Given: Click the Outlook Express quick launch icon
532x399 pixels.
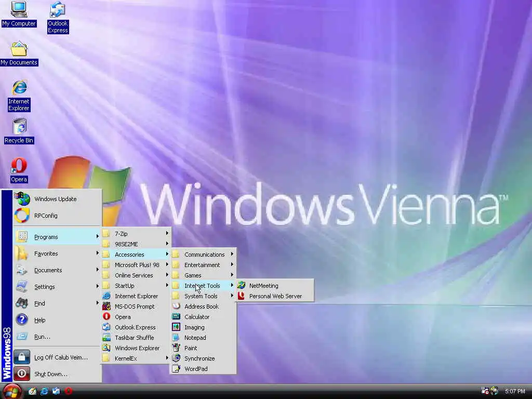Looking at the screenshot, I should [56, 391].
